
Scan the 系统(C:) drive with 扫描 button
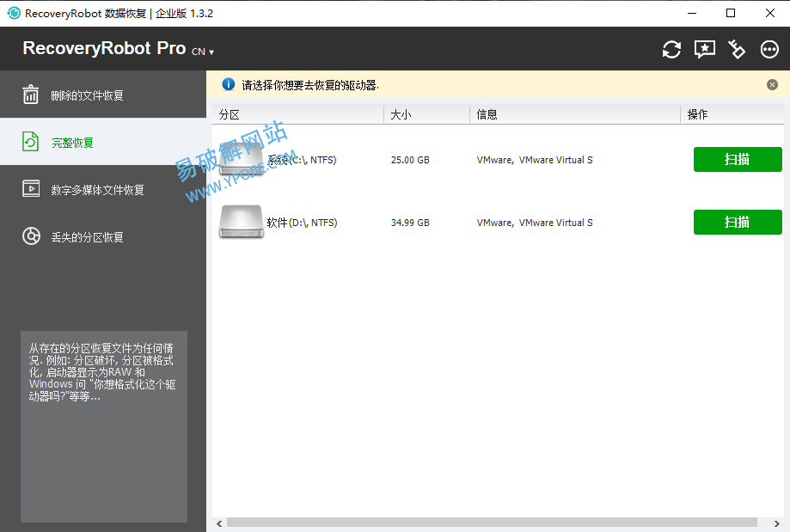pyautogui.click(x=737, y=159)
